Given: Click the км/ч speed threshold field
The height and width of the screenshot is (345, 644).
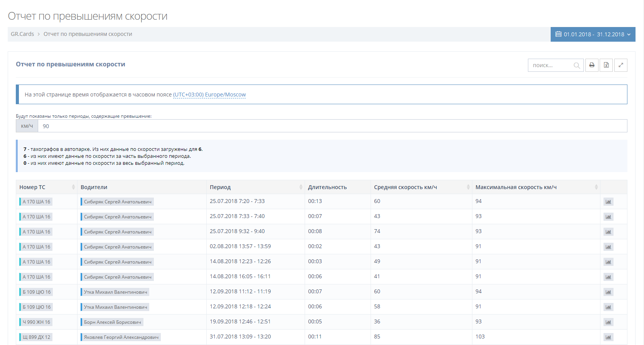Looking at the screenshot, I should 332,126.
